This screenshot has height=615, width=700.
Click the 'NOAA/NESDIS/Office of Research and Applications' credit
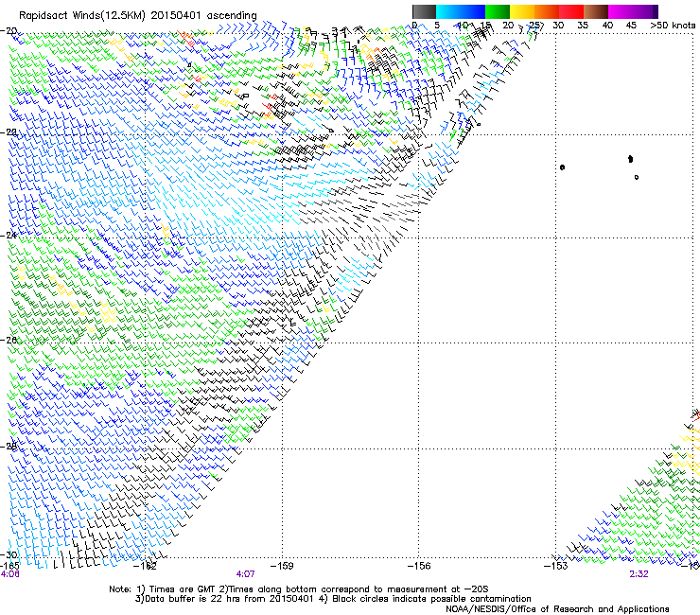557,609
